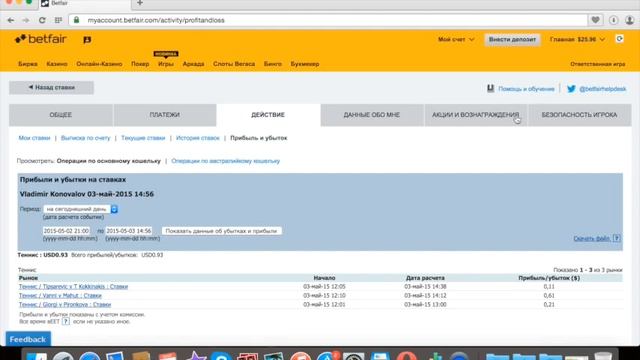Click the question mark beside download file link

(617, 238)
